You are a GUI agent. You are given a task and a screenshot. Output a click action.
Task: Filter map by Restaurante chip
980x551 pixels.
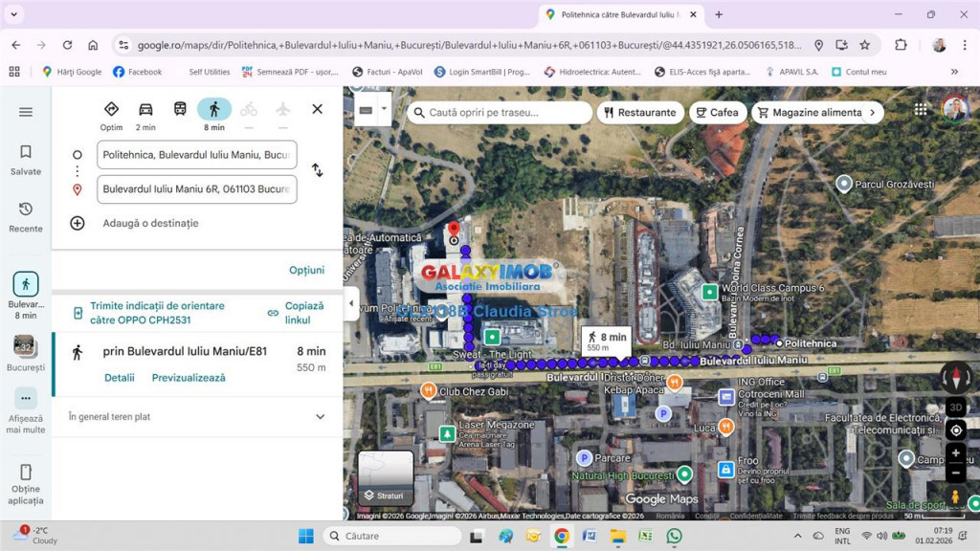tap(639, 112)
